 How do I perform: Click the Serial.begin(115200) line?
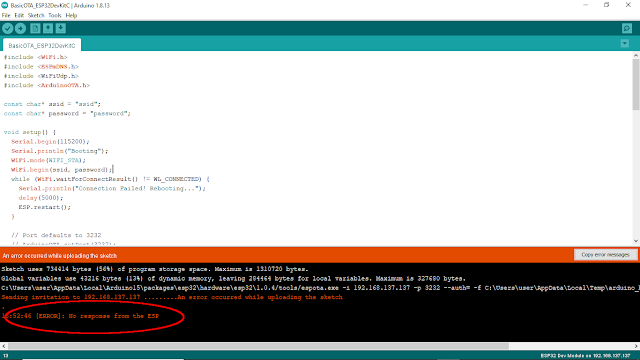(50, 142)
